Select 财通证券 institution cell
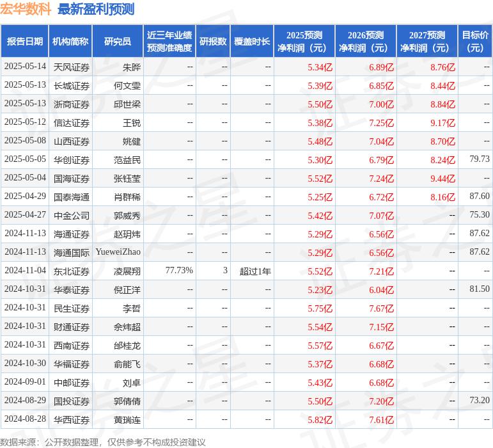This screenshot has width=493, height=448. coord(72,327)
